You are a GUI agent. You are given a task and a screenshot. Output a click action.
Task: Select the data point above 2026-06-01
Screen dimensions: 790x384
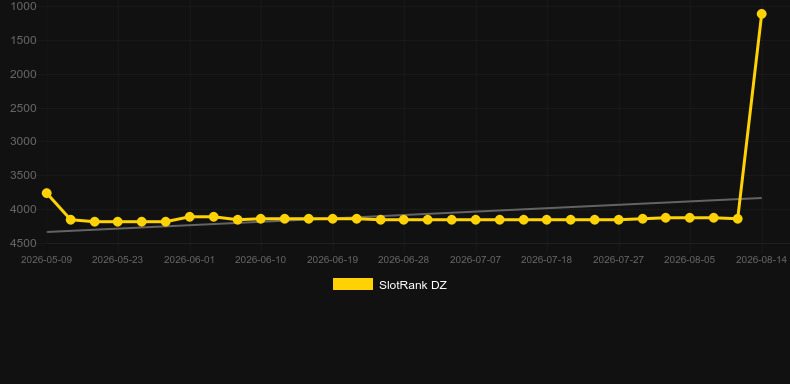189,217
